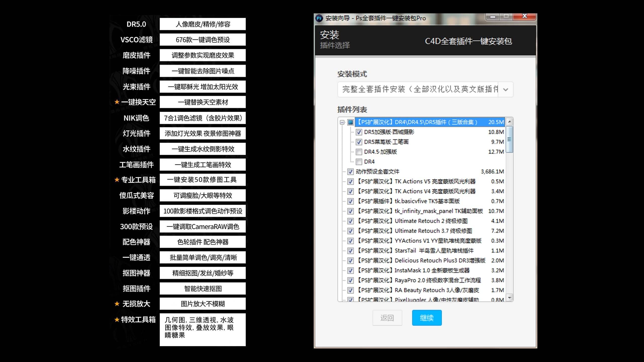
Task: Toggle tri-state checkbox for DR4\DR4.5\DR5 plugin collection
Action: pyautogui.click(x=350, y=122)
